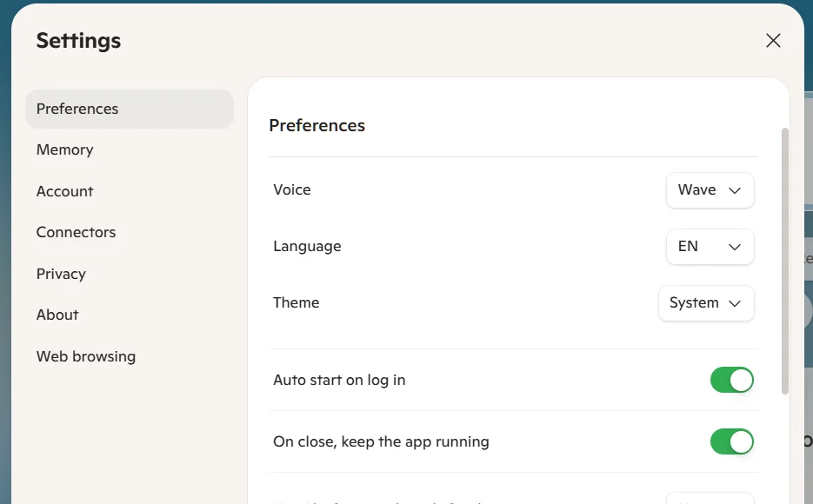Viewport: 813px width, 504px height.
Task: Open the Theme dropdown set to System
Action: (x=706, y=303)
